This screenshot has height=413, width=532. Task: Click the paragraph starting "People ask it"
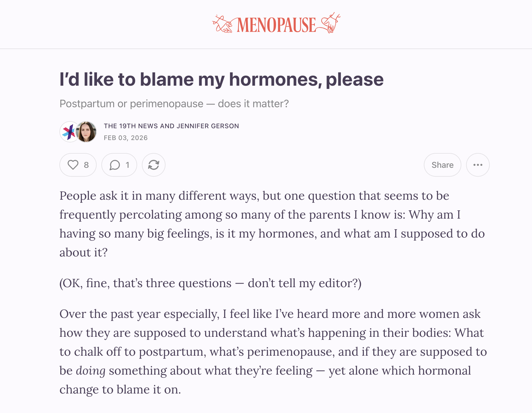272,224
